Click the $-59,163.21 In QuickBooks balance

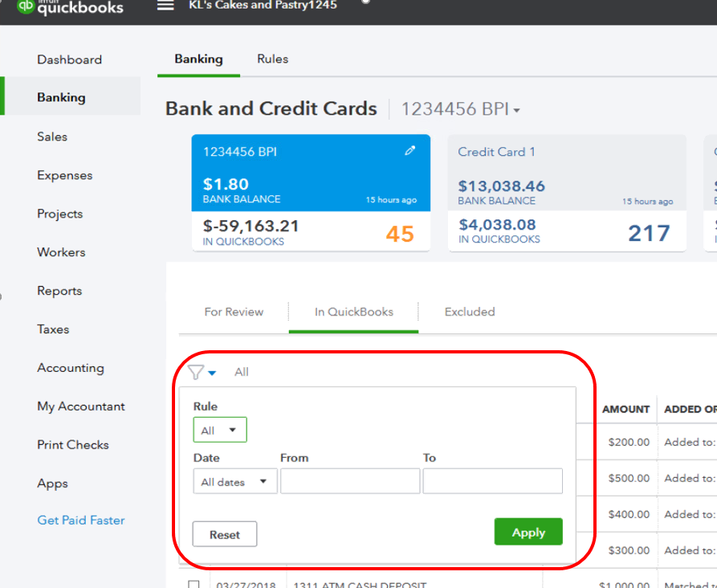pos(251,226)
